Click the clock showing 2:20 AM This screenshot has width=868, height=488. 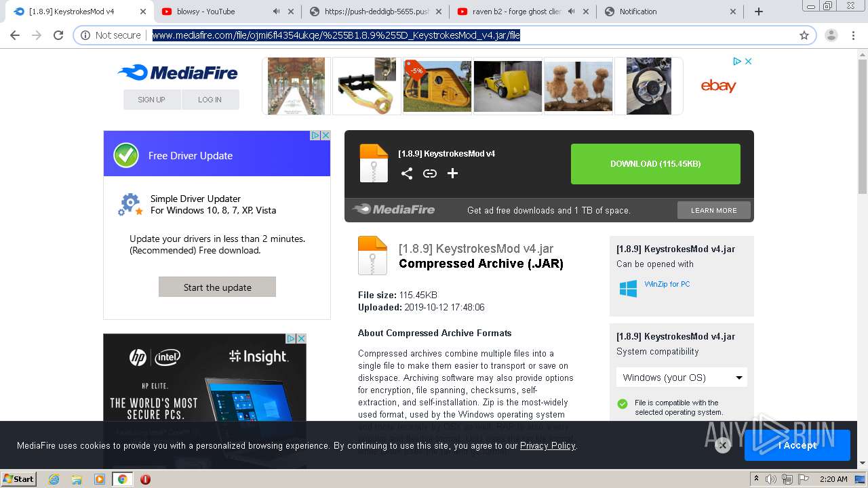[x=833, y=479]
